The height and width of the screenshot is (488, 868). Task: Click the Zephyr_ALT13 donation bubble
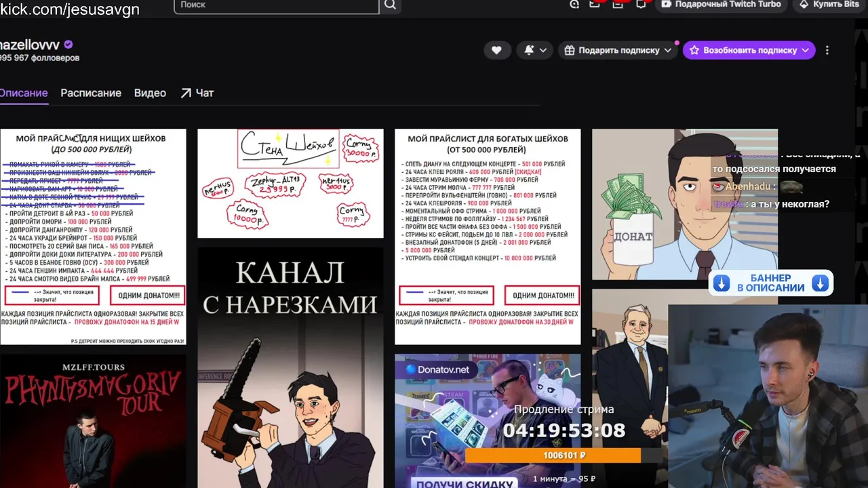click(x=275, y=186)
